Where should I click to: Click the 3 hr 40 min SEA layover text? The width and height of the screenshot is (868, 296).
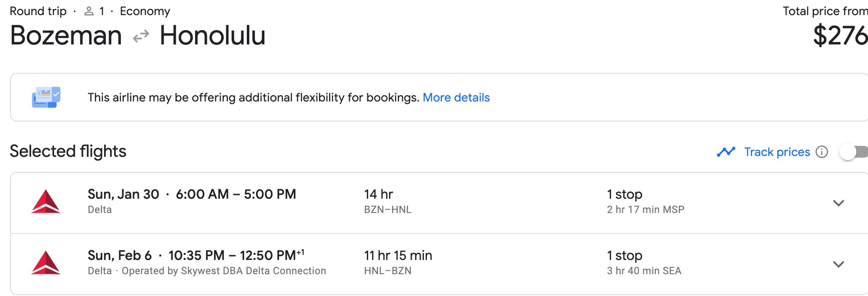644,271
